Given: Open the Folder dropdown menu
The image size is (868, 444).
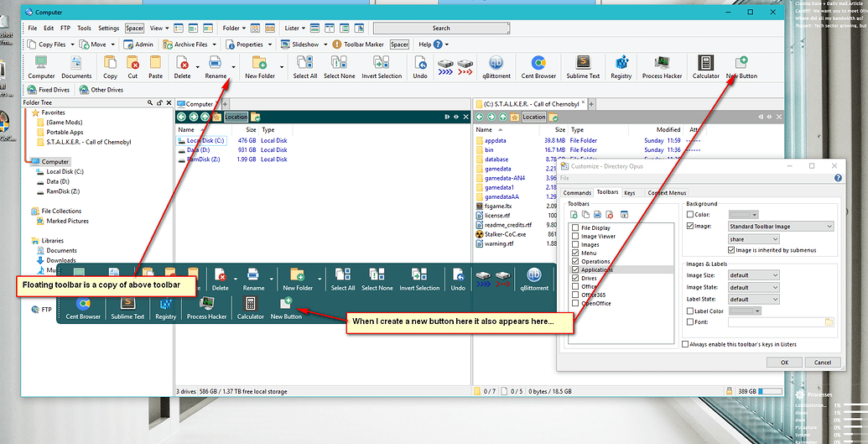Looking at the screenshot, I should [x=234, y=28].
